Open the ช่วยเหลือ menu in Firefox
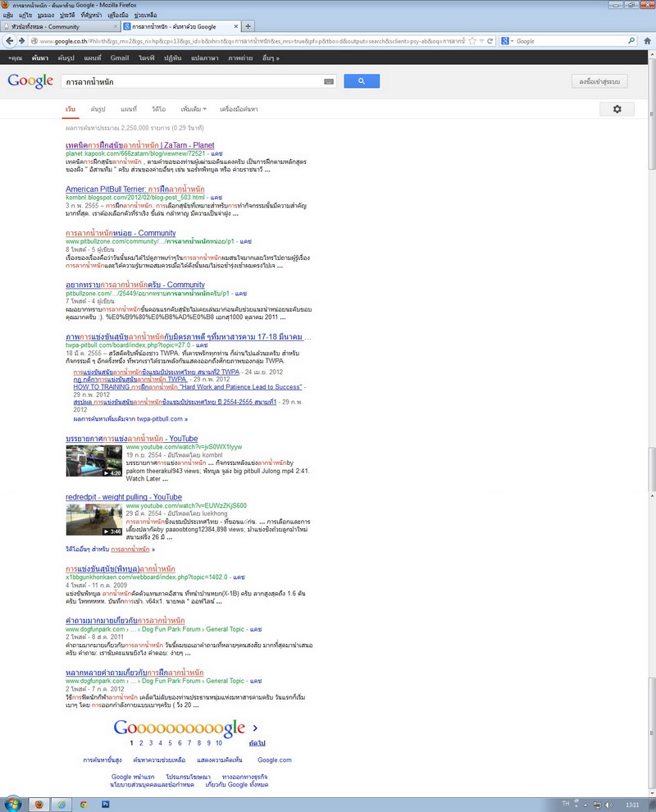The width and height of the screenshot is (656, 812). (145, 15)
